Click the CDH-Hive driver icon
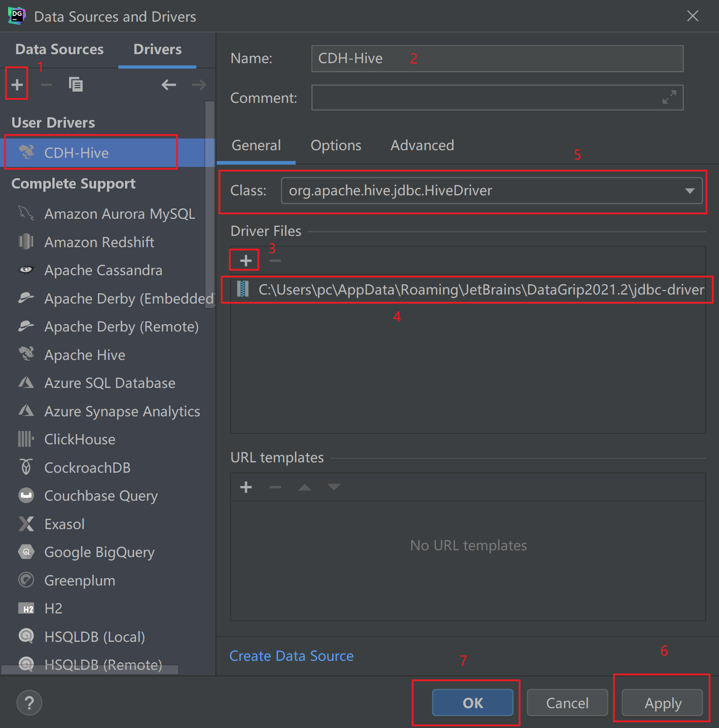Screen dimensions: 719x728 pyautogui.click(x=27, y=152)
